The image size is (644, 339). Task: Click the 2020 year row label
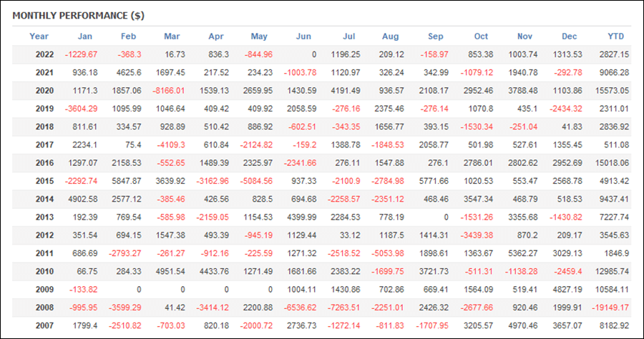point(44,91)
